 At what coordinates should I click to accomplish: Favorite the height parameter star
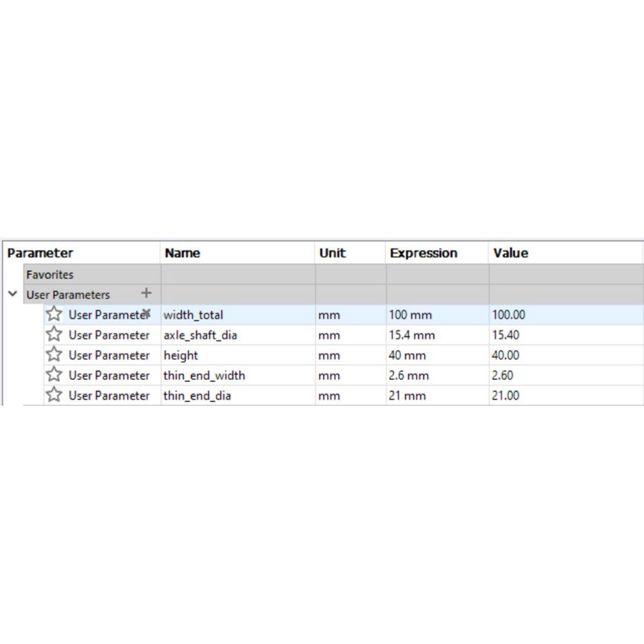[54, 354]
